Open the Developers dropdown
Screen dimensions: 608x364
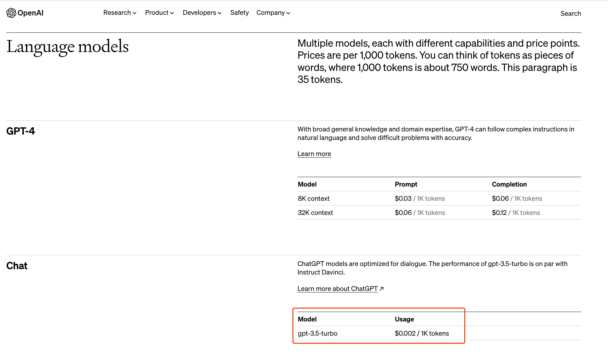(x=202, y=13)
